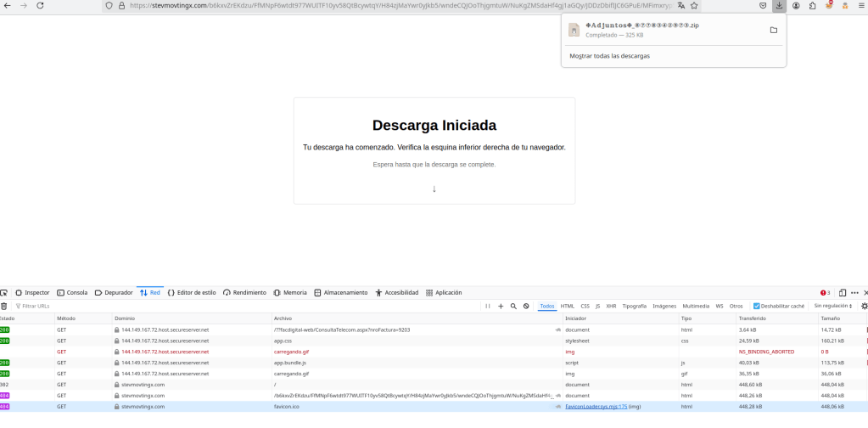This screenshot has height=428, width=868.
Task: Show the downloaded zip in its folder
Action: (x=773, y=30)
